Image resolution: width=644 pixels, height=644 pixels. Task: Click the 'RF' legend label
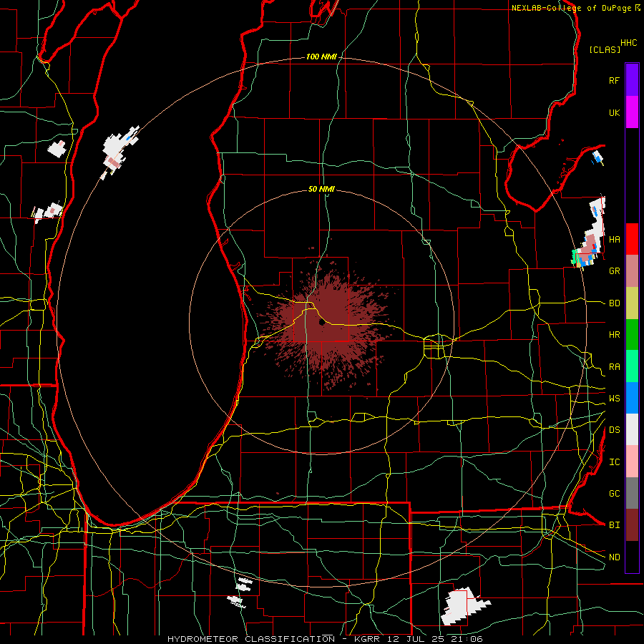point(614,80)
